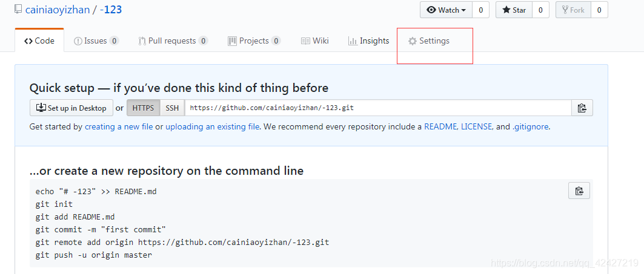Image resolution: width=644 pixels, height=274 pixels.
Task: Open the Wiki tab
Action: pyautogui.click(x=315, y=41)
